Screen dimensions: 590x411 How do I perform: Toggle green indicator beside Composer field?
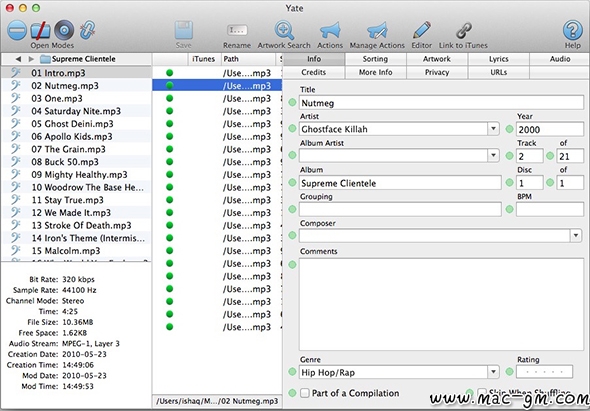click(292, 236)
